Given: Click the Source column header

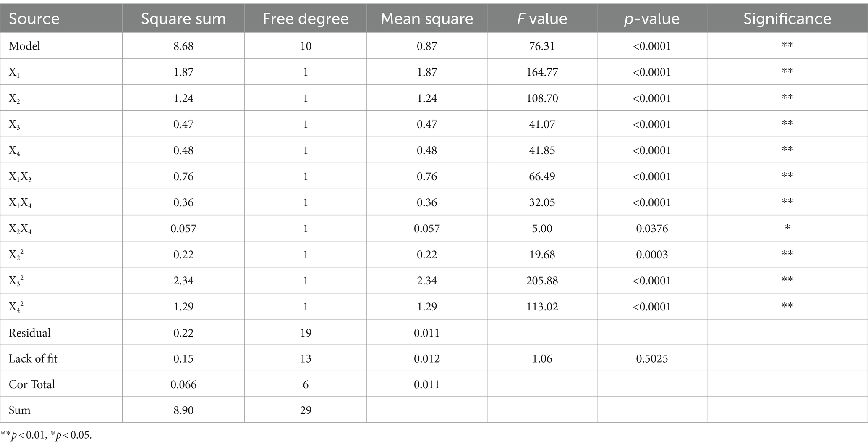Looking at the screenshot, I should tap(34, 19).
